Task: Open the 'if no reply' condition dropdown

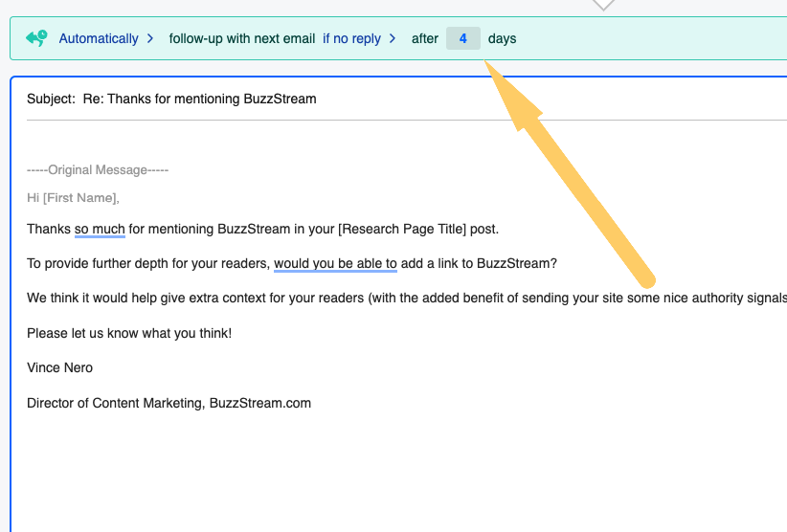Action: [351, 38]
